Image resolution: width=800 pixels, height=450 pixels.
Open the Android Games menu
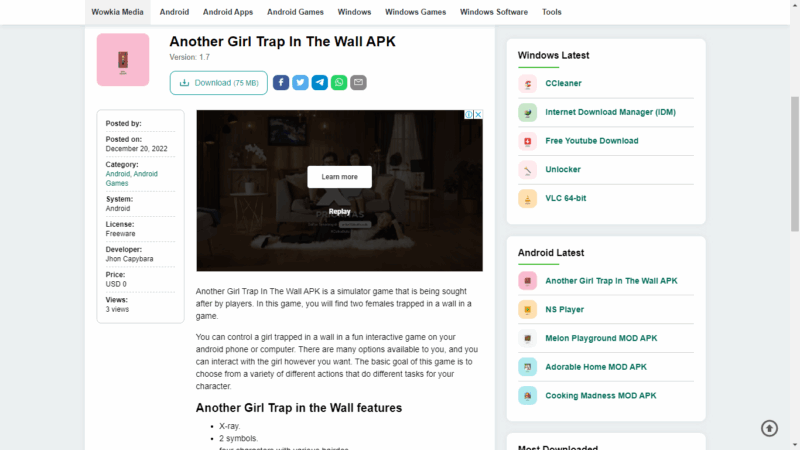[x=295, y=12]
